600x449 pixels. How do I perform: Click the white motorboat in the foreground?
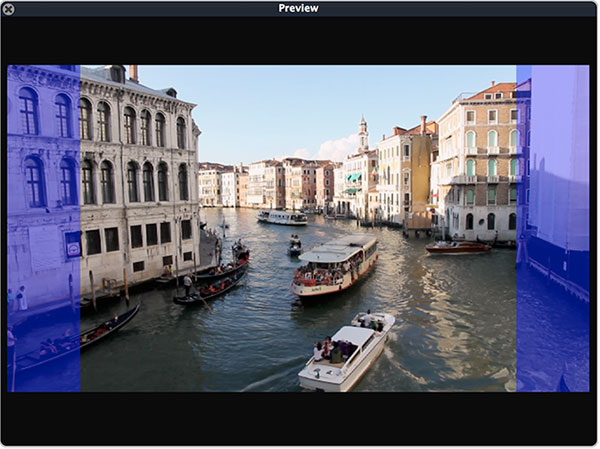click(x=346, y=351)
